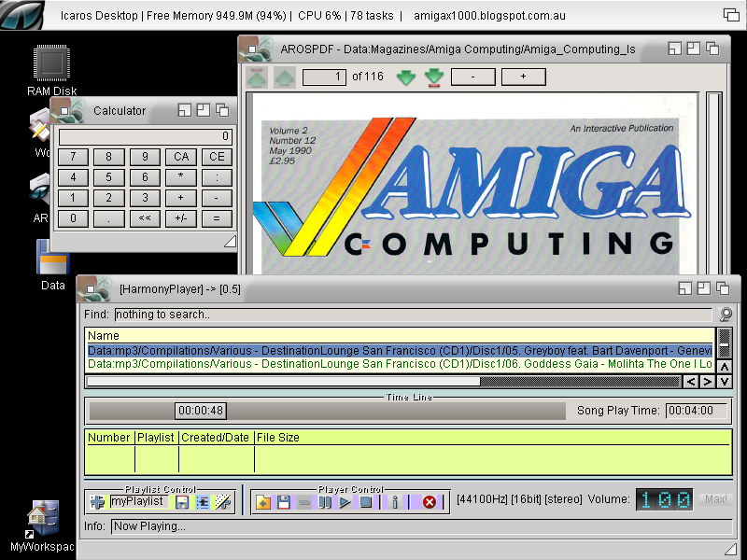The height and width of the screenshot is (560, 747).
Task: Click the 00:00:48 timeline position knob
Action: pos(201,411)
